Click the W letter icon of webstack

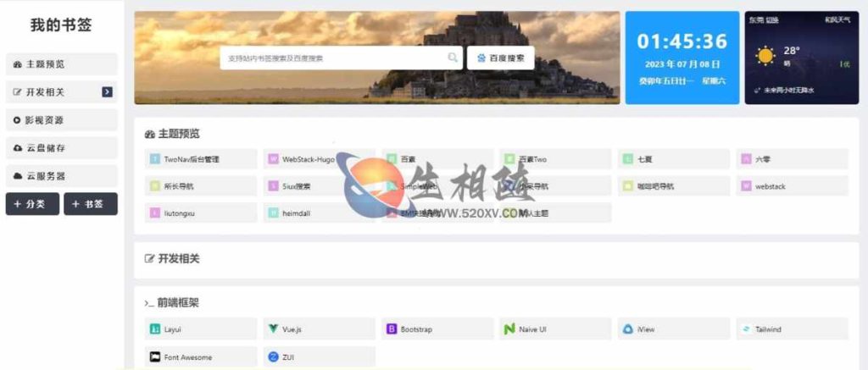click(746, 186)
